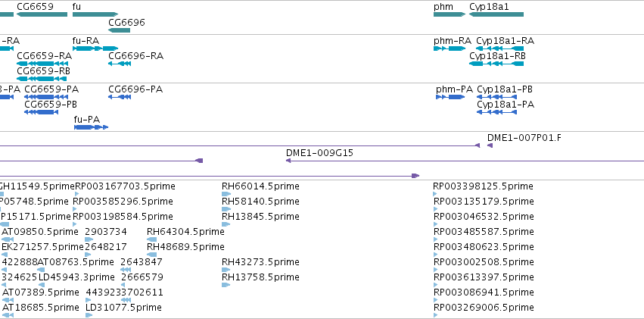Select the LD31077.5prime EST label
This screenshot has width=644, height=319.
point(123,308)
